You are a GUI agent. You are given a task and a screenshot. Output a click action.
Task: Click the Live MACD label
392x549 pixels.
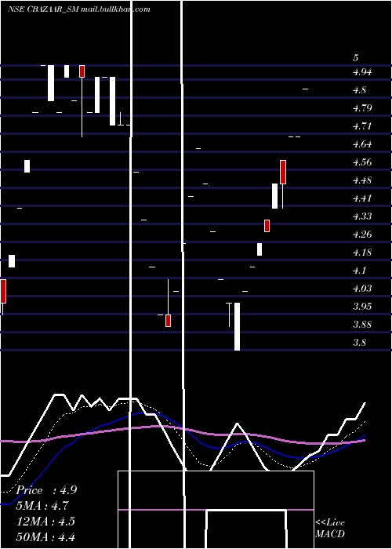[330, 528]
